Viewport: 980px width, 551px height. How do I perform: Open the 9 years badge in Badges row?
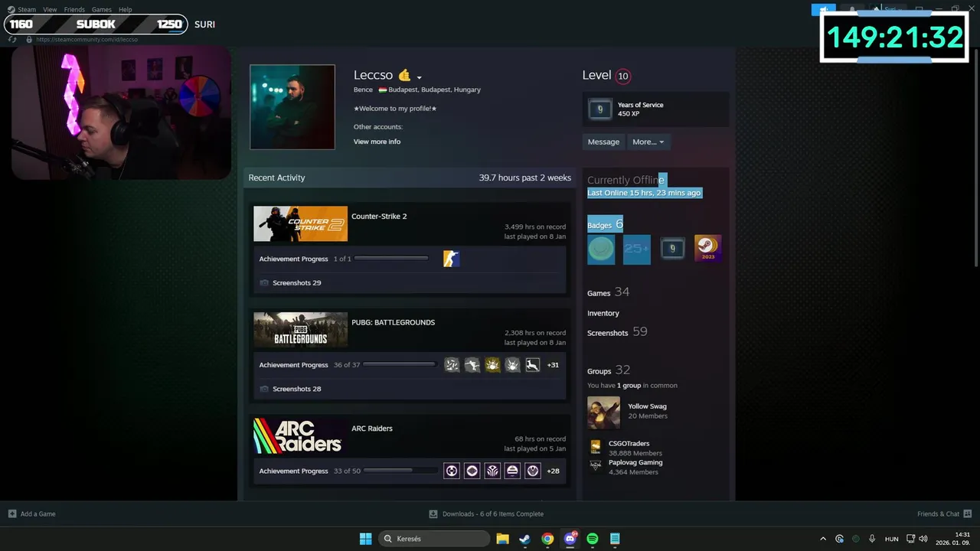(672, 249)
